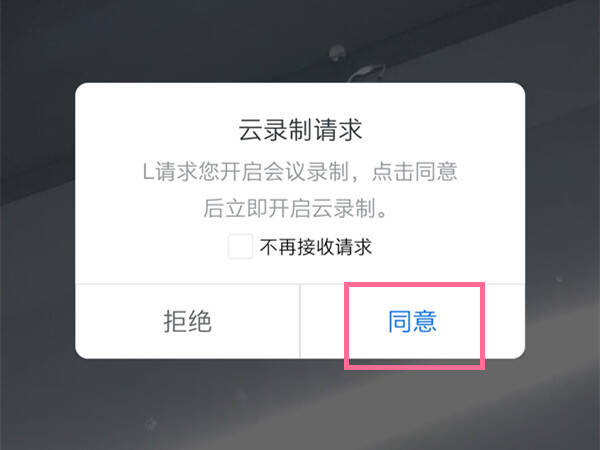Tap the blue 同意 button

(x=412, y=322)
